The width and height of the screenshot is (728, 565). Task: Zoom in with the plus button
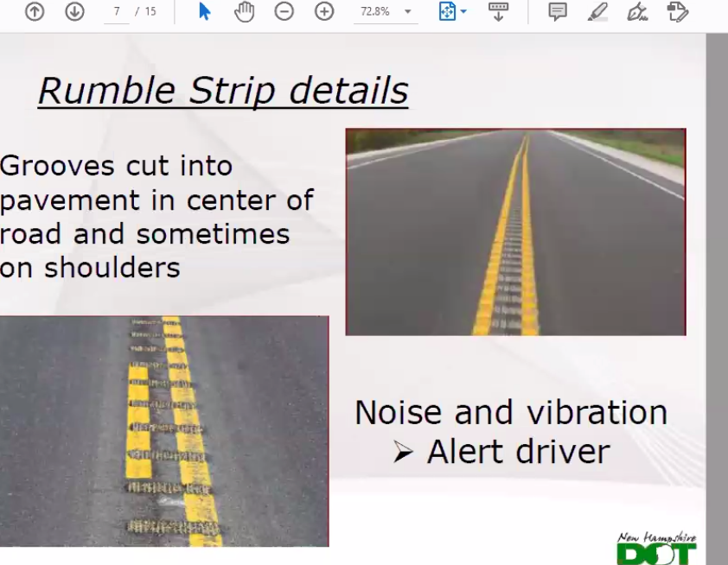[x=324, y=12]
